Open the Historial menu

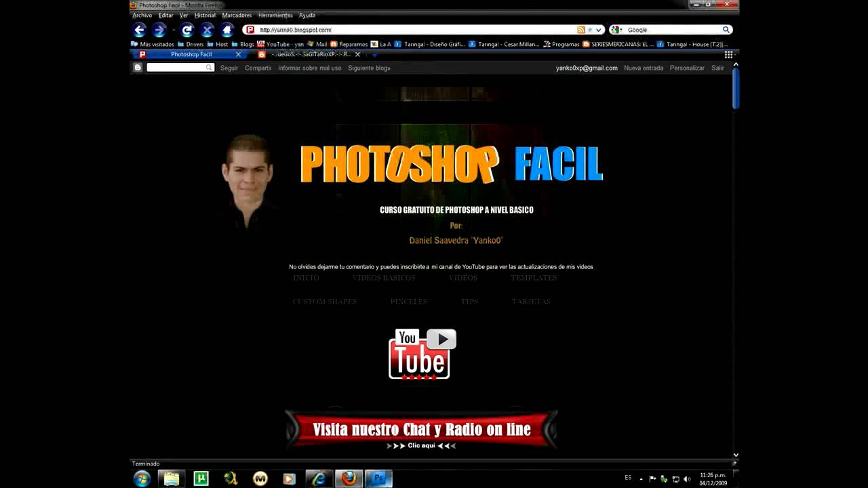[205, 15]
